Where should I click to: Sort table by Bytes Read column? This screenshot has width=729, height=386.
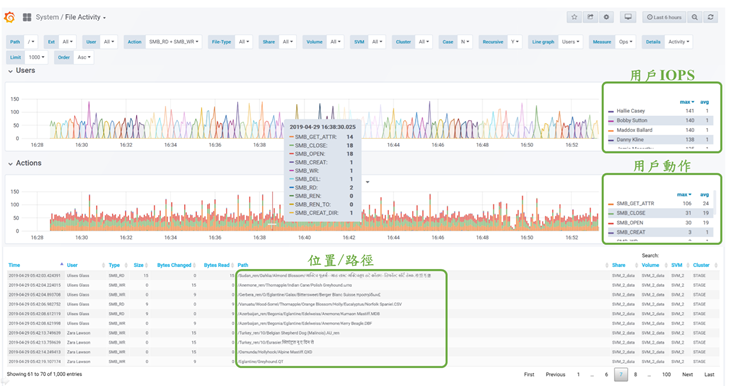[x=217, y=265]
